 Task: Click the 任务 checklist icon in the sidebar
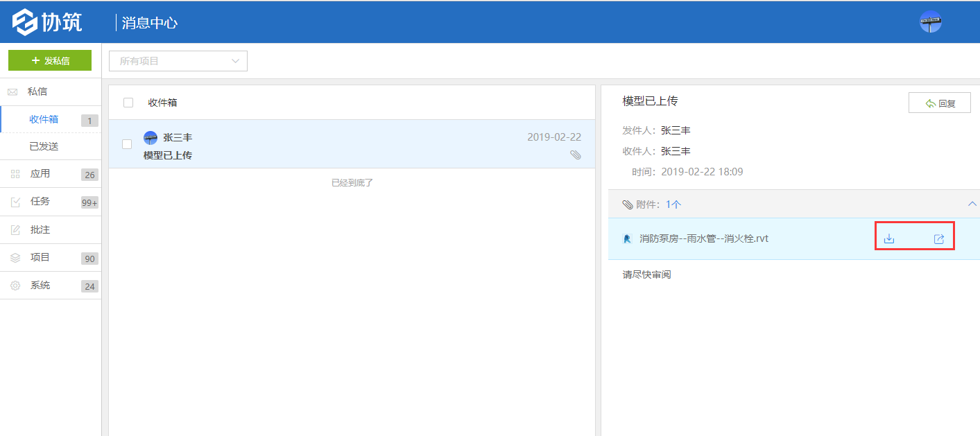pos(15,202)
